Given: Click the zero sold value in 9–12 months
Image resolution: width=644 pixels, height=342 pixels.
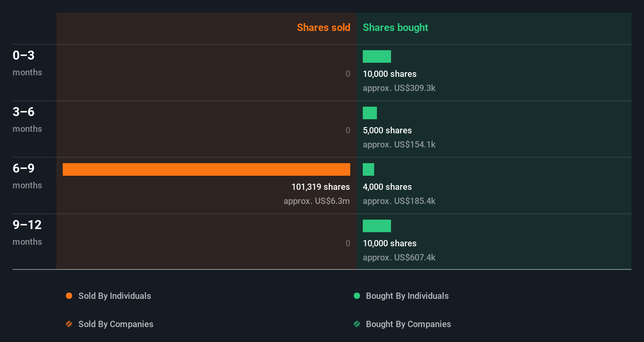Looking at the screenshot, I should point(348,244).
